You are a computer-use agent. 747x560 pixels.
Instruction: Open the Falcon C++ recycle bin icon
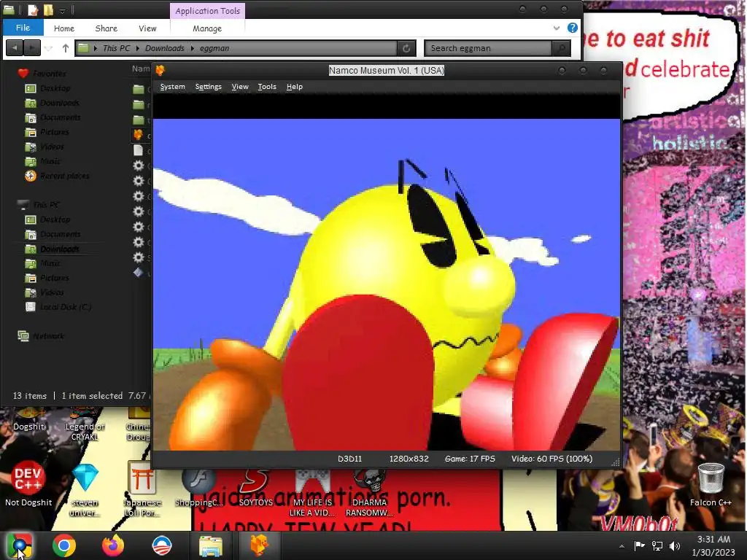click(x=711, y=484)
